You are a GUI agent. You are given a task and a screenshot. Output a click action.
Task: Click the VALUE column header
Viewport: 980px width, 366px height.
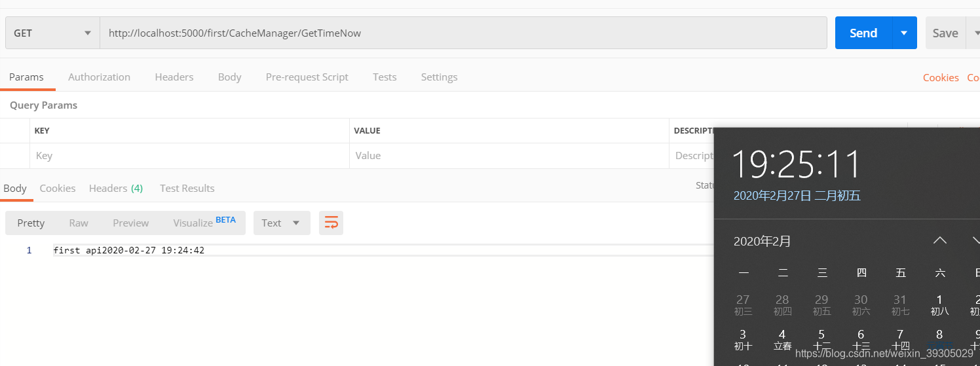click(367, 131)
